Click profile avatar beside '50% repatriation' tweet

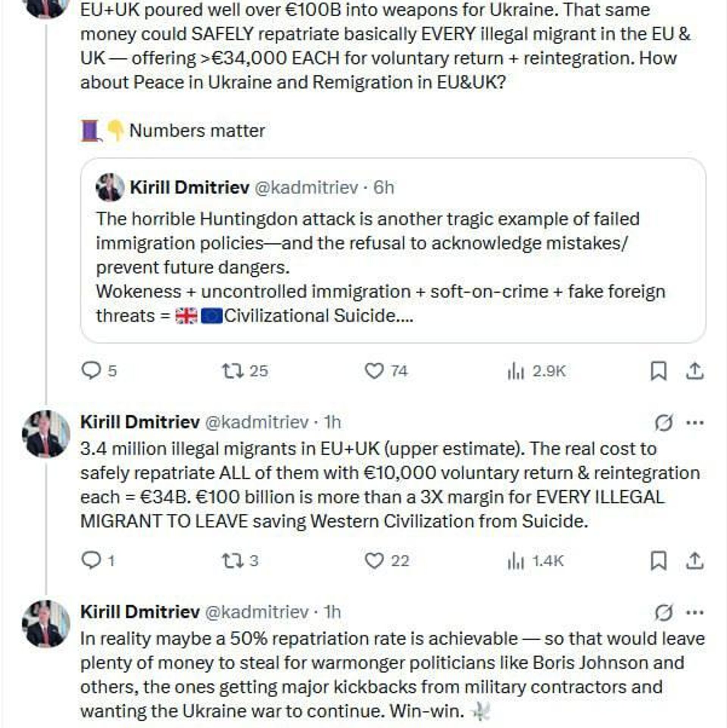(x=46, y=624)
